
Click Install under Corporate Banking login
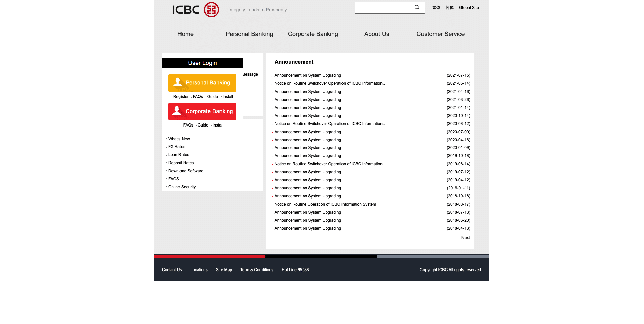(x=218, y=125)
